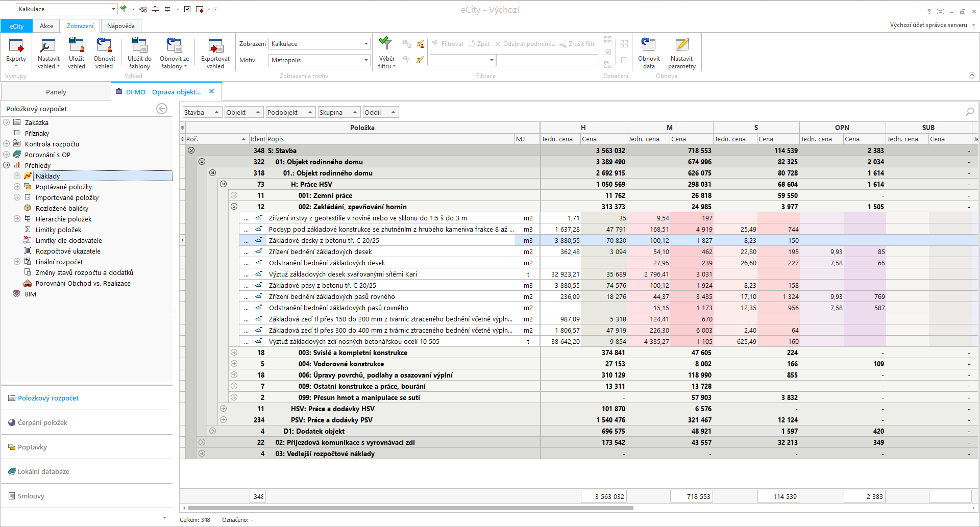The image size is (980, 527).
Task: Switch to the Panely tab
Action: 56,92
